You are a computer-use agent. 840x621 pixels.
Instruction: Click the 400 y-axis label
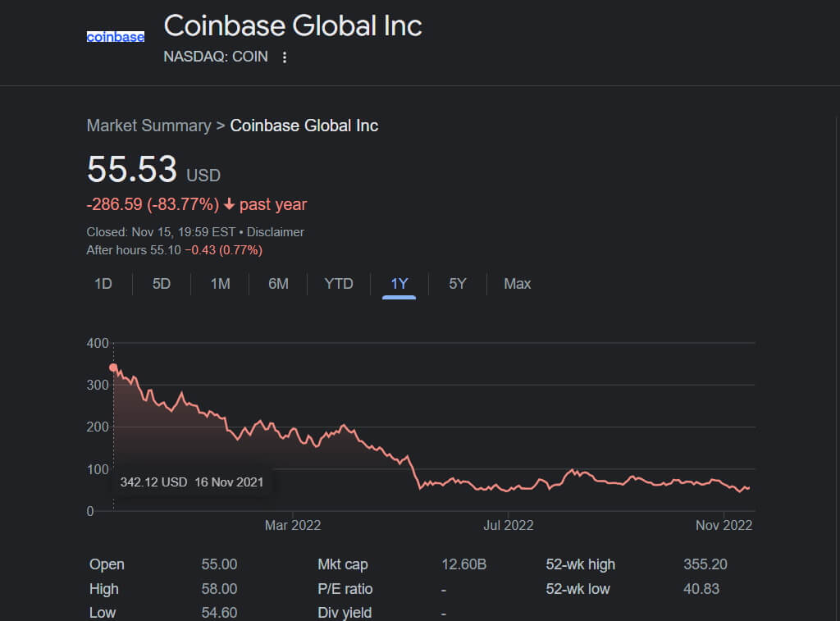coord(98,343)
